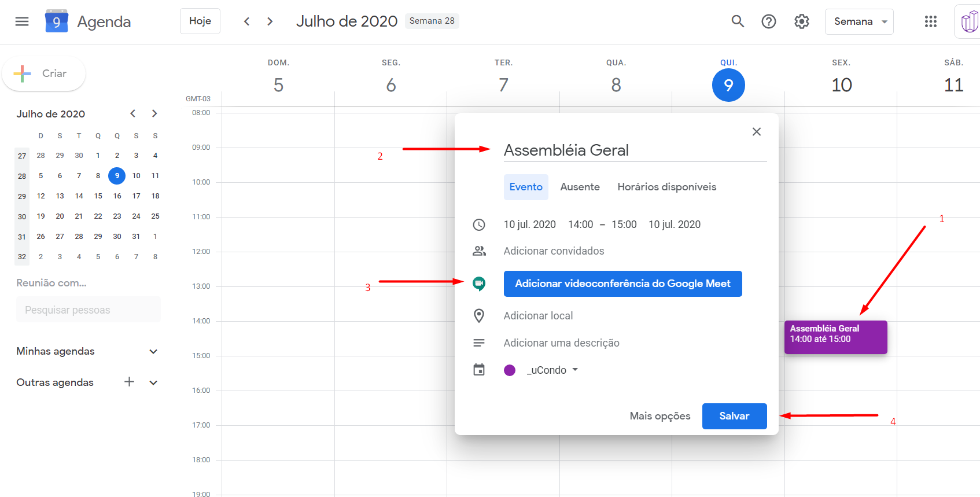Select Sunday 5 column header

click(x=278, y=85)
